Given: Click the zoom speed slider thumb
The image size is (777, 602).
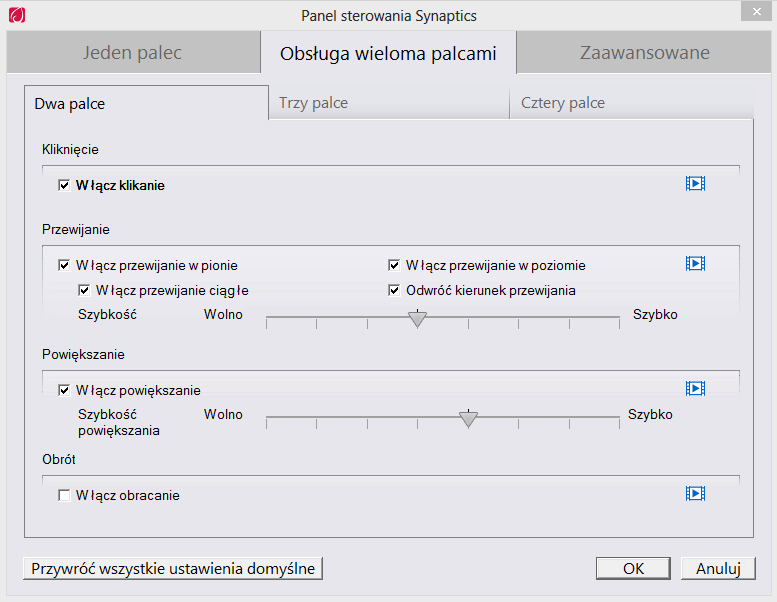Looking at the screenshot, I should (x=468, y=419).
